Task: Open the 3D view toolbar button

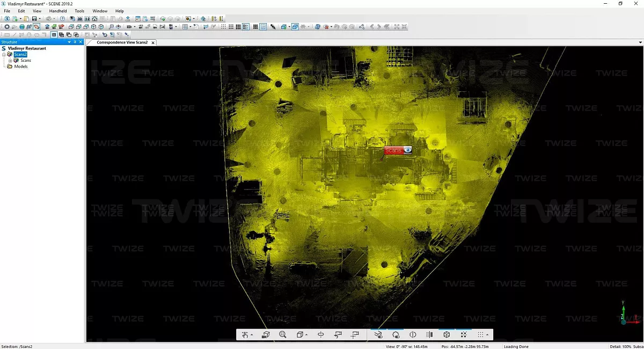Action: click(x=79, y=19)
